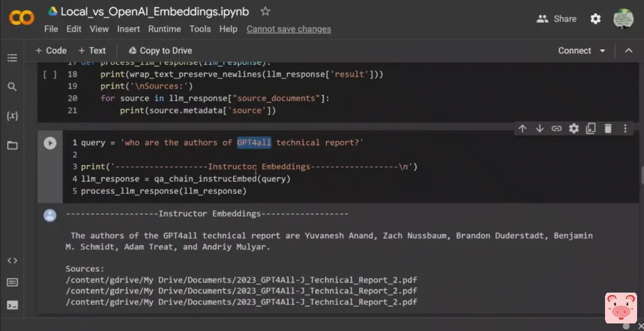
Task: Collapse the header with chevron
Action: tap(628, 50)
